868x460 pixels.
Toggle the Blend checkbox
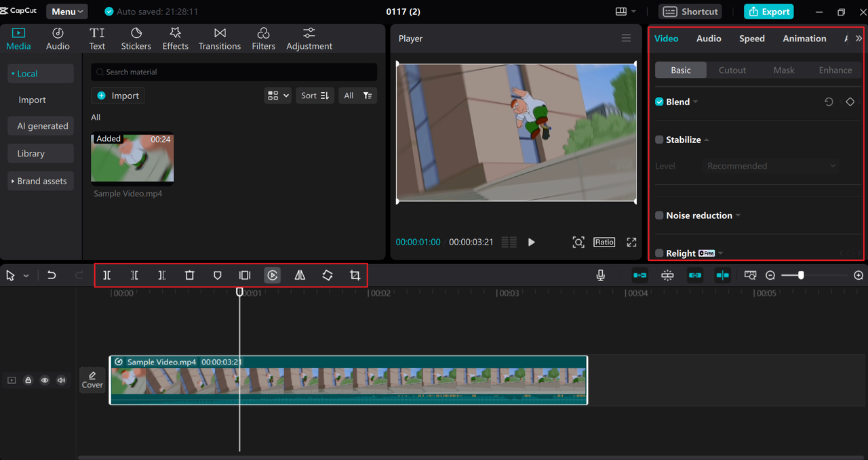click(659, 102)
